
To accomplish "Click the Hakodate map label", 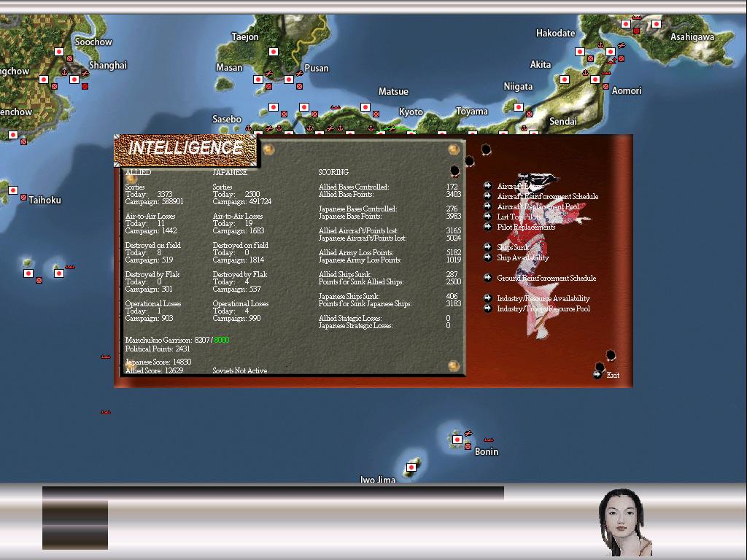I will point(555,34).
